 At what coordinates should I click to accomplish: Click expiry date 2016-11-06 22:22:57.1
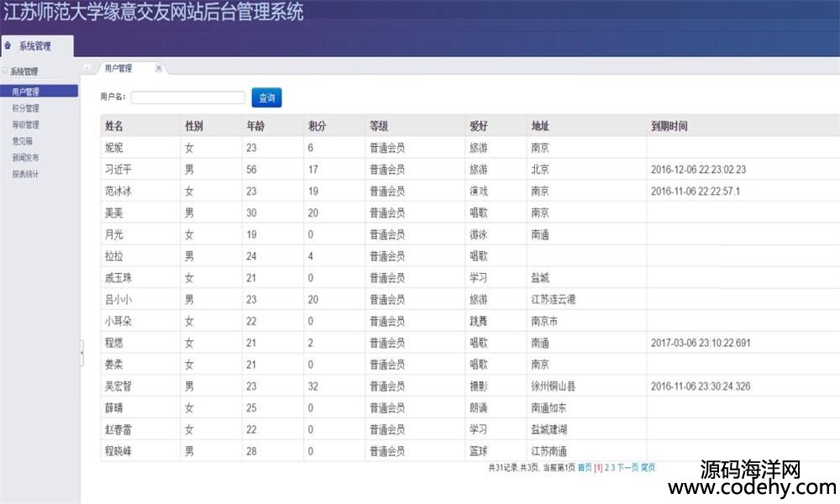click(x=696, y=192)
